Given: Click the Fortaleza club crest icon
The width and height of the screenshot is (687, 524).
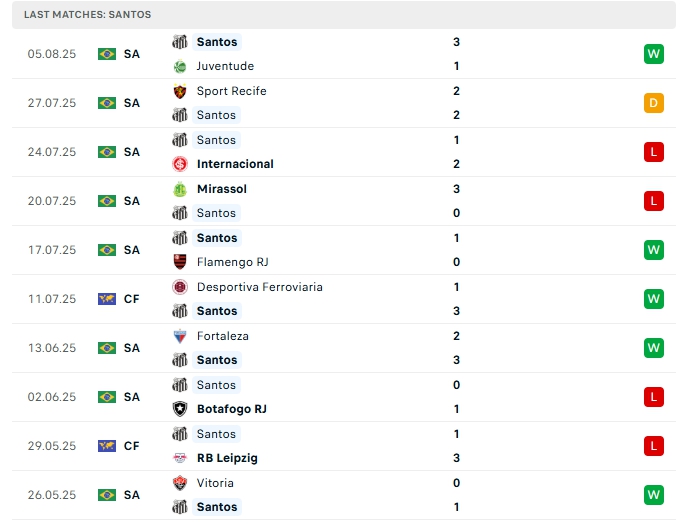Looking at the screenshot, I should point(180,336).
